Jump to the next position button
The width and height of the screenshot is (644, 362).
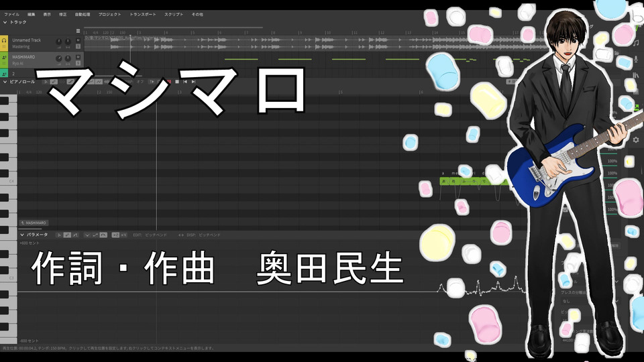click(193, 82)
